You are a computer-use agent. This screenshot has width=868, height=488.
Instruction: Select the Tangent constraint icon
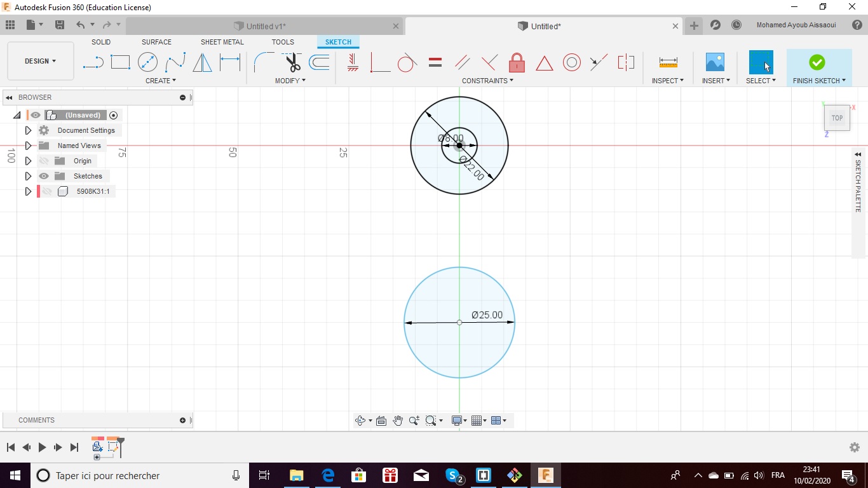[407, 62]
